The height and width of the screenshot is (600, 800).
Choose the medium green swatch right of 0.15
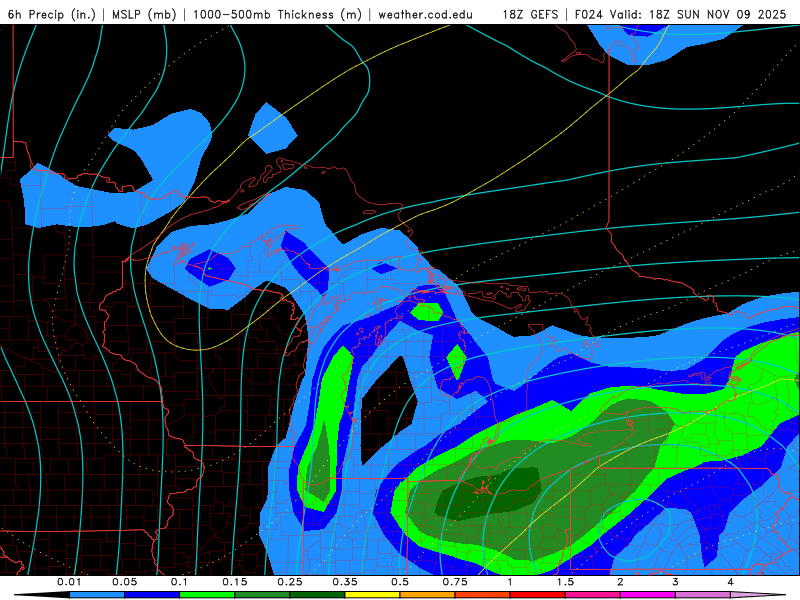click(262, 595)
